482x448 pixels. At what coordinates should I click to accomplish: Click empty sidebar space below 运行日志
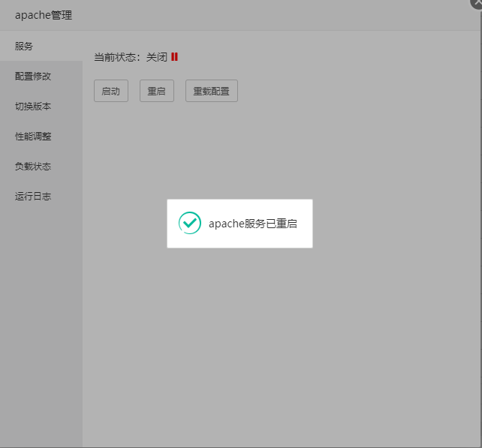tap(41, 315)
